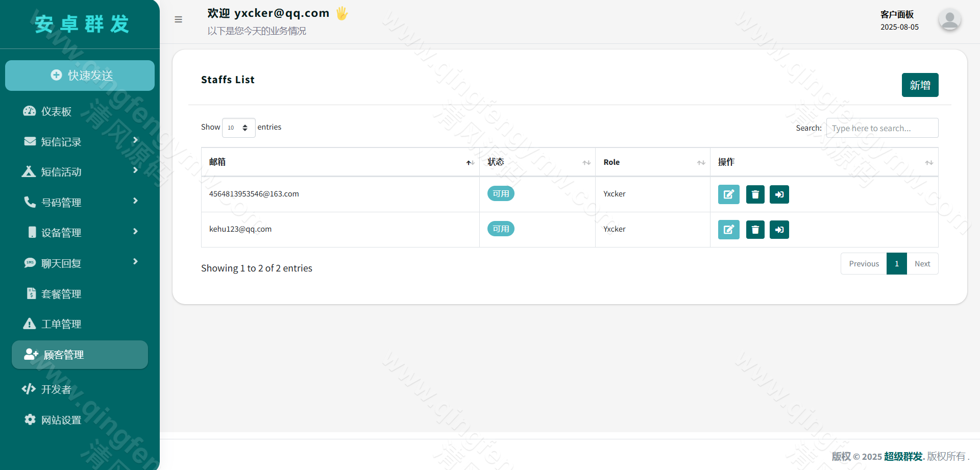Edit staff kehu123@qq.com
This screenshot has height=470, width=980.
tap(729, 230)
